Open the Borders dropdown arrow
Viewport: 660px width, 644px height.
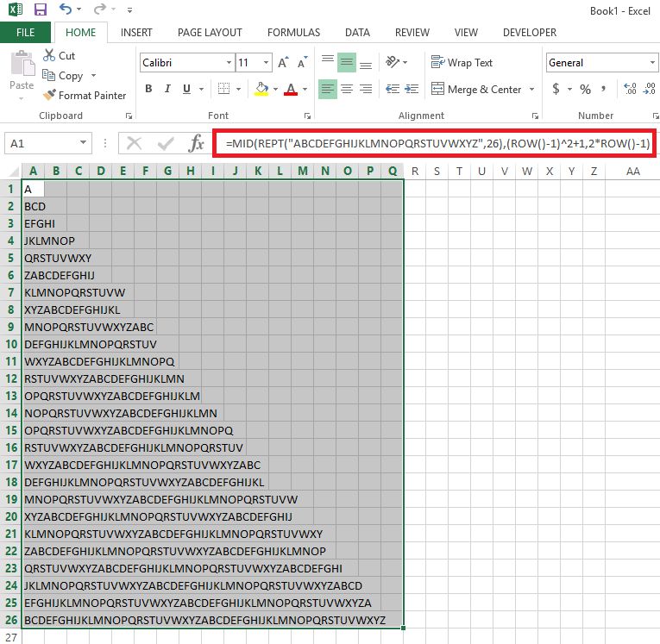tap(239, 89)
